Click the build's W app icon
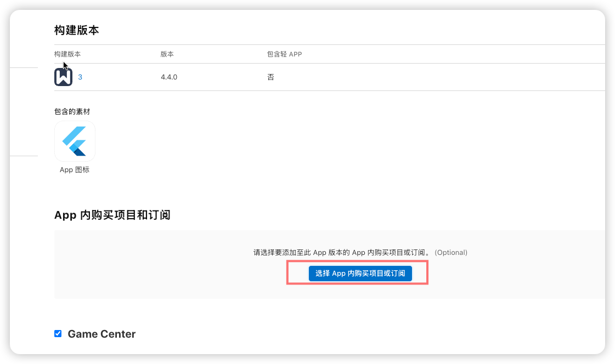The width and height of the screenshot is (615, 364). pyautogui.click(x=63, y=77)
